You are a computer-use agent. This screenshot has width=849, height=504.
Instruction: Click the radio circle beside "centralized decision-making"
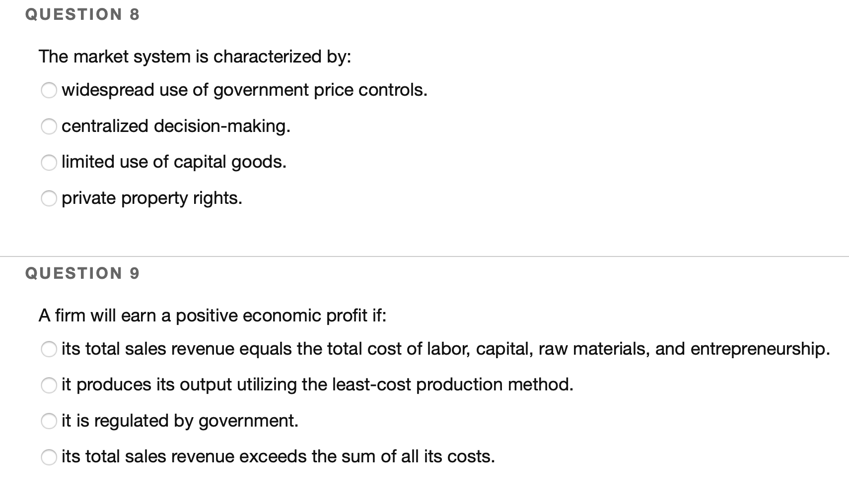click(49, 127)
